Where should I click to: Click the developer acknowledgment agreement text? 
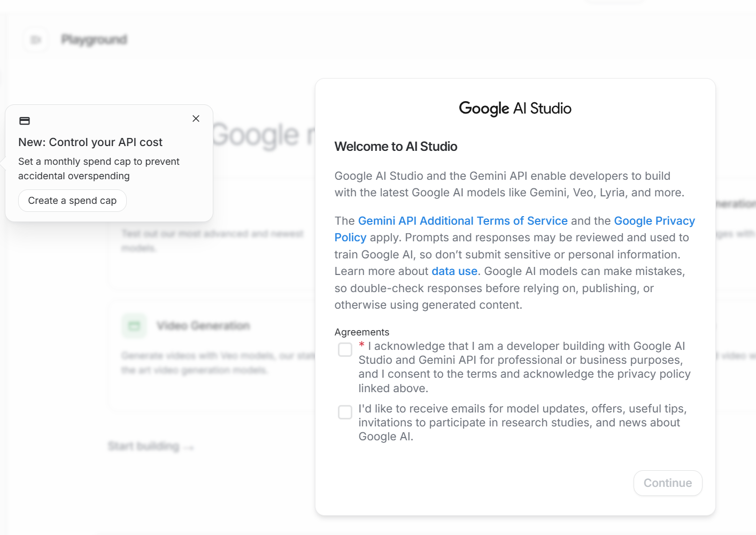(x=524, y=367)
